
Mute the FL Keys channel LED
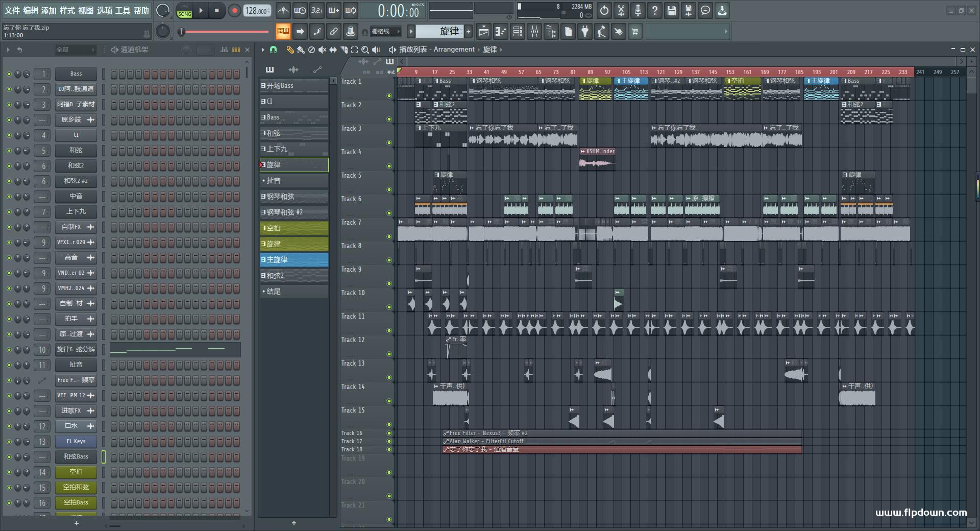pos(9,442)
